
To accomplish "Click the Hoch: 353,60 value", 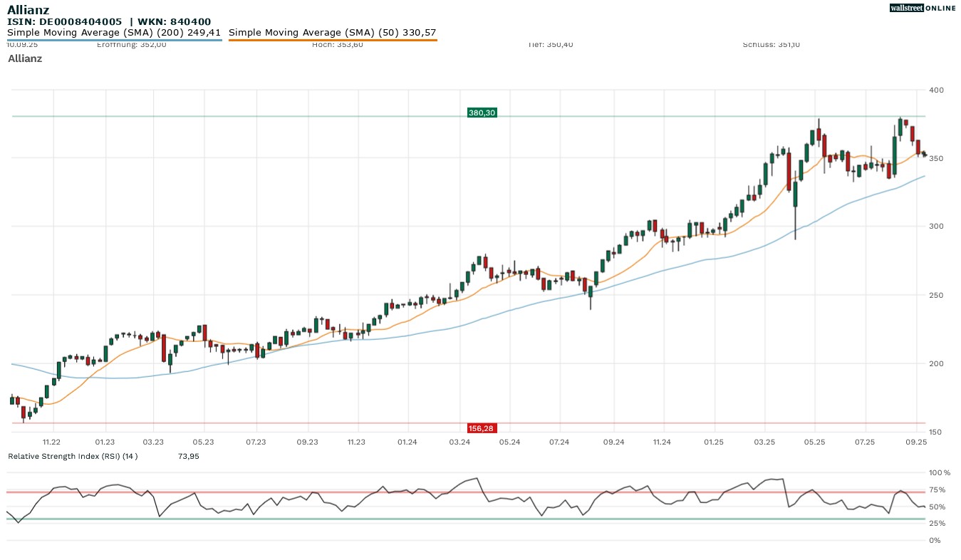I will (337, 45).
